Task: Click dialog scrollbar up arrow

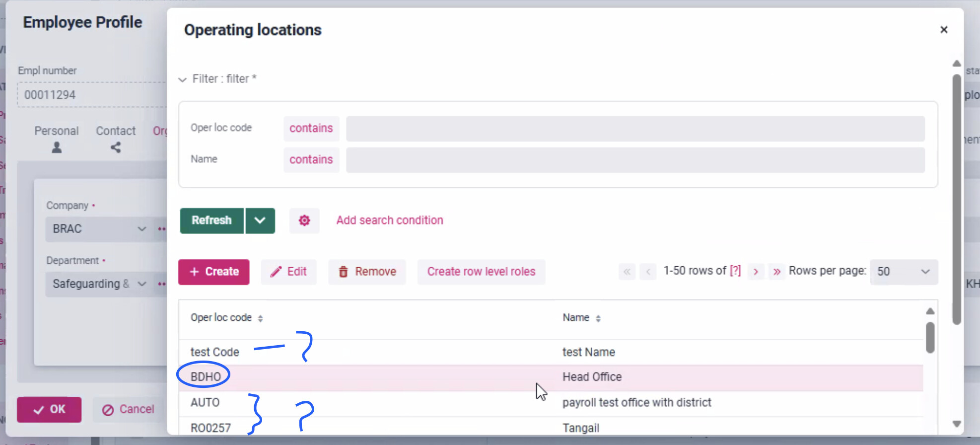Action: [x=957, y=64]
